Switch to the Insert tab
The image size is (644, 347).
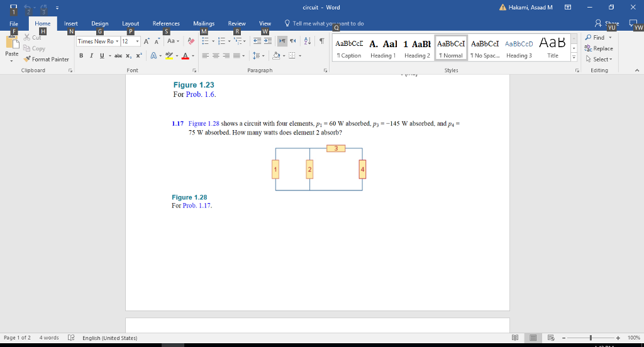[71, 23]
